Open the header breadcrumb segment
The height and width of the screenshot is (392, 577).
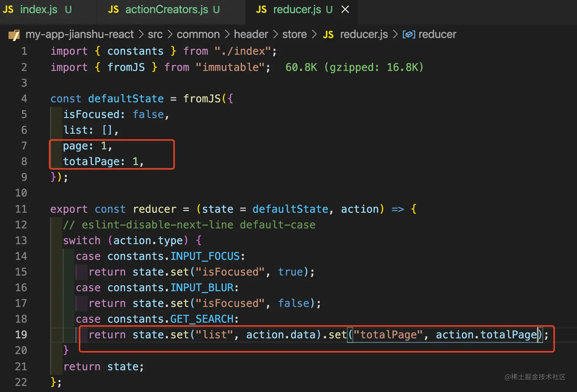click(x=251, y=34)
